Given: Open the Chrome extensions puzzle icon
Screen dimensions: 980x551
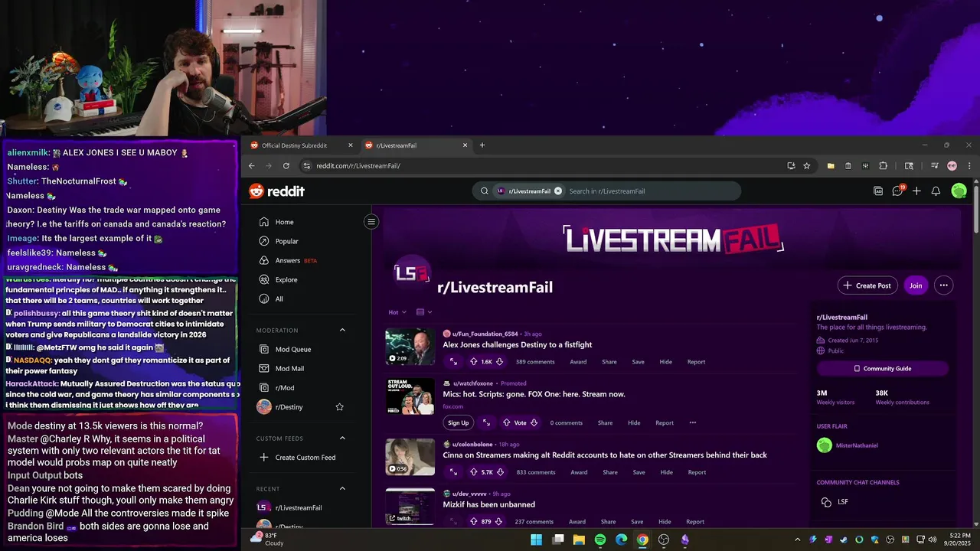Looking at the screenshot, I should click(x=883, y=165).
